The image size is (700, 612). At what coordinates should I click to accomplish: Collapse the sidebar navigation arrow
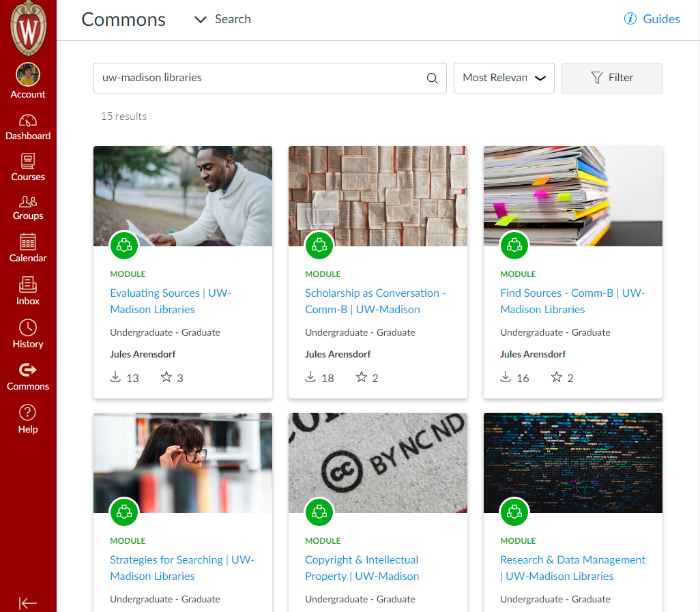point(28,602)
